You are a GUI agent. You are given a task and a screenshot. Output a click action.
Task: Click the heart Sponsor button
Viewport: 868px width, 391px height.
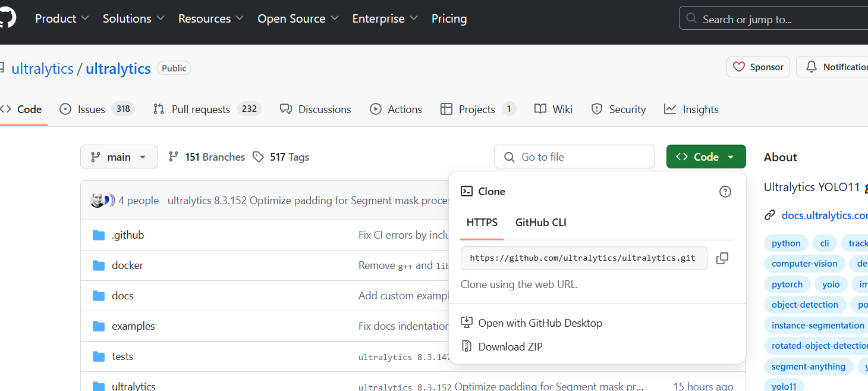(x=758, y=67)
